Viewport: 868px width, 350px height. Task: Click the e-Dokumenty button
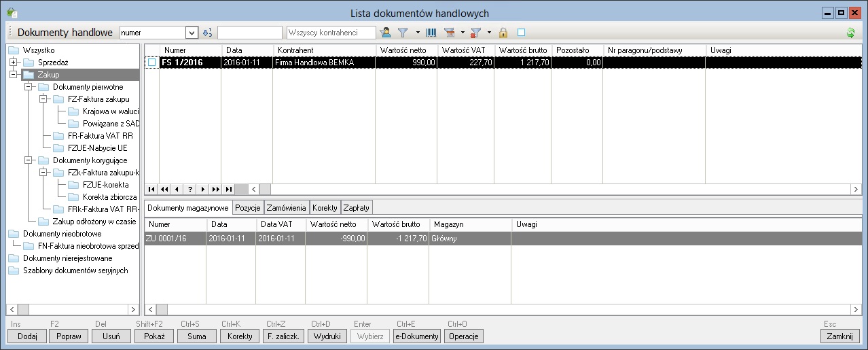pos(417,336)
